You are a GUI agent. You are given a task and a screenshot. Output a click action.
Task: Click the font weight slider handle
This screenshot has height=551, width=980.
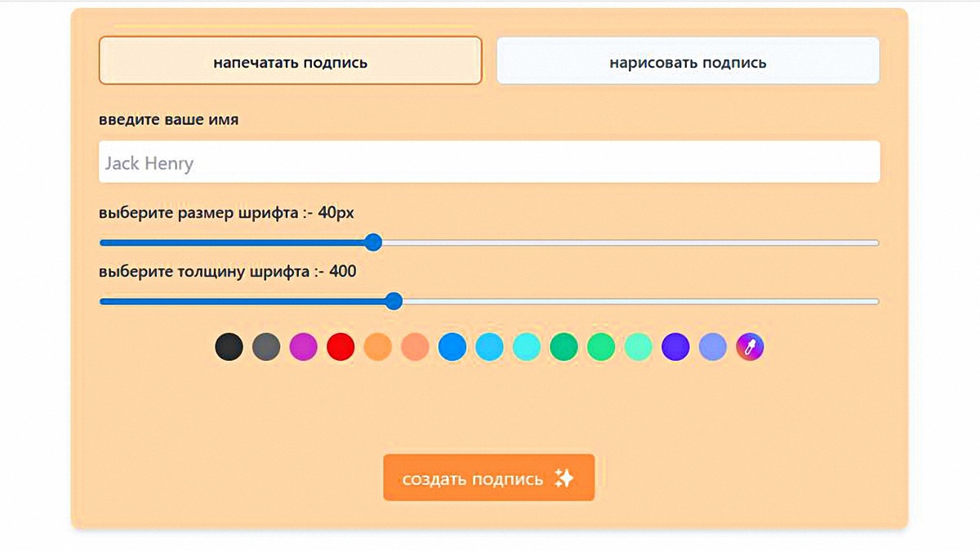[394, 301]
